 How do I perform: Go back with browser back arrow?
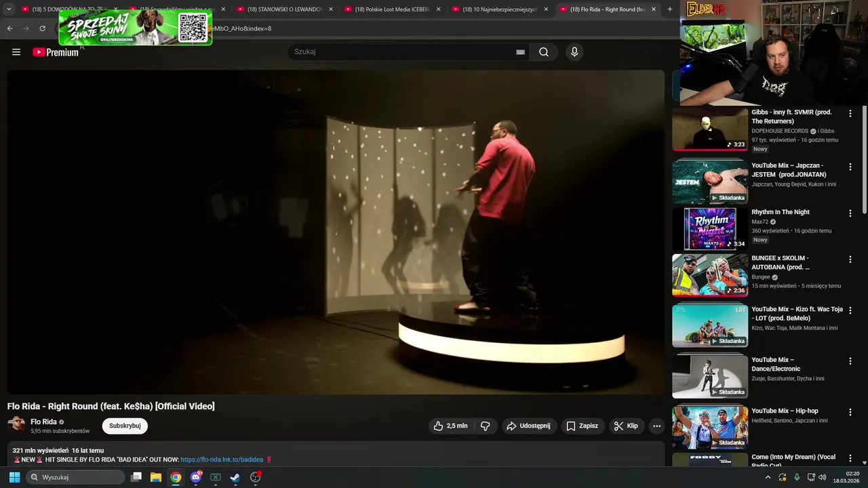[x=9, y=28]
